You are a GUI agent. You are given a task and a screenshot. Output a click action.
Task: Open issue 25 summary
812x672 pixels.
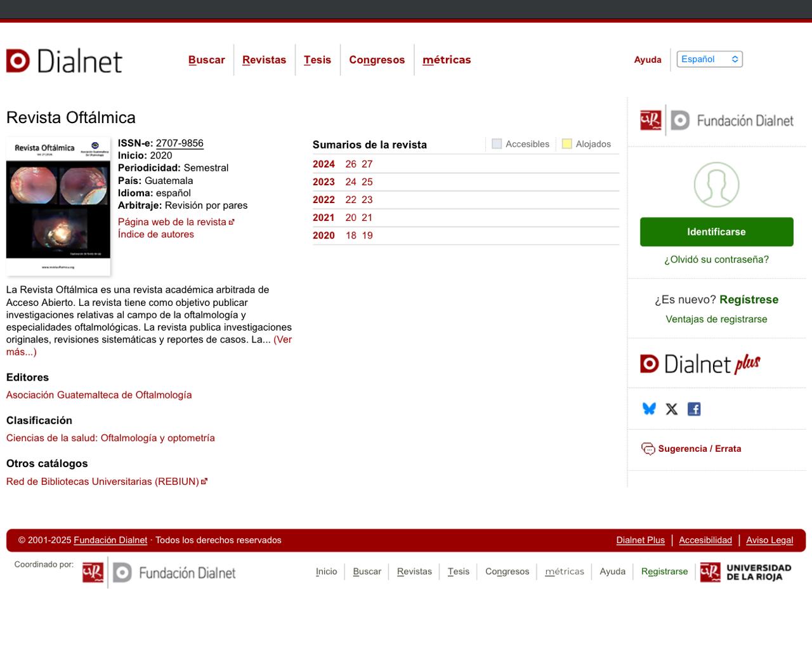coord(367,182)
